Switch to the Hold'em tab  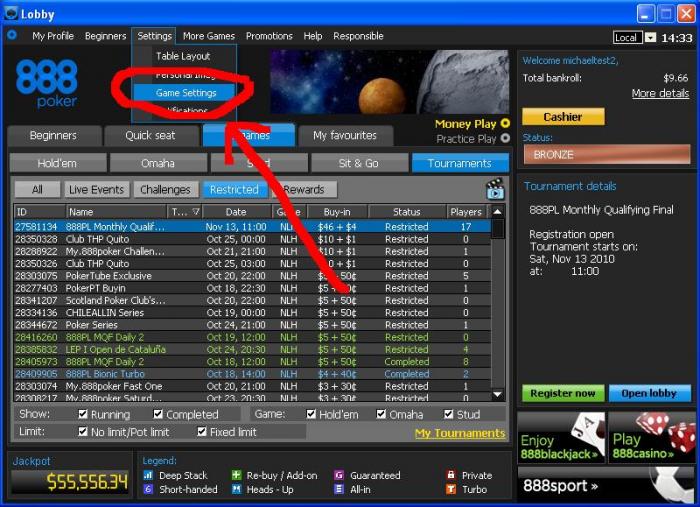58,163
